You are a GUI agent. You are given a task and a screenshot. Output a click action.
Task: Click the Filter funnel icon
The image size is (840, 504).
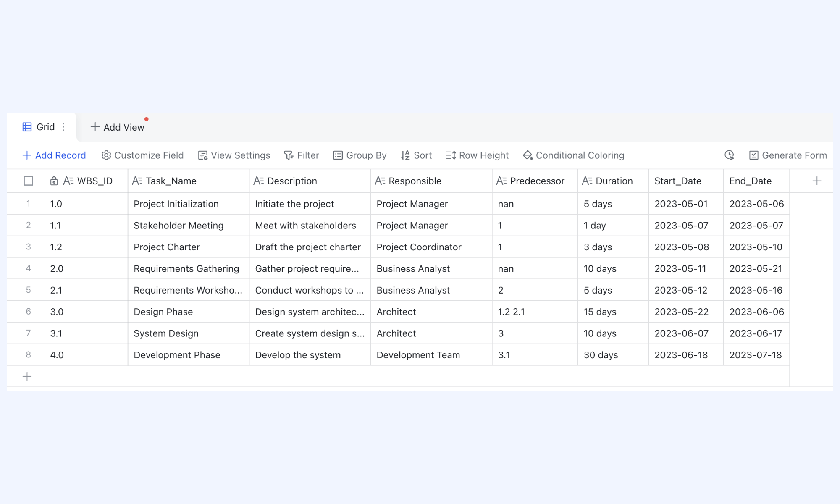pos(289,155)
